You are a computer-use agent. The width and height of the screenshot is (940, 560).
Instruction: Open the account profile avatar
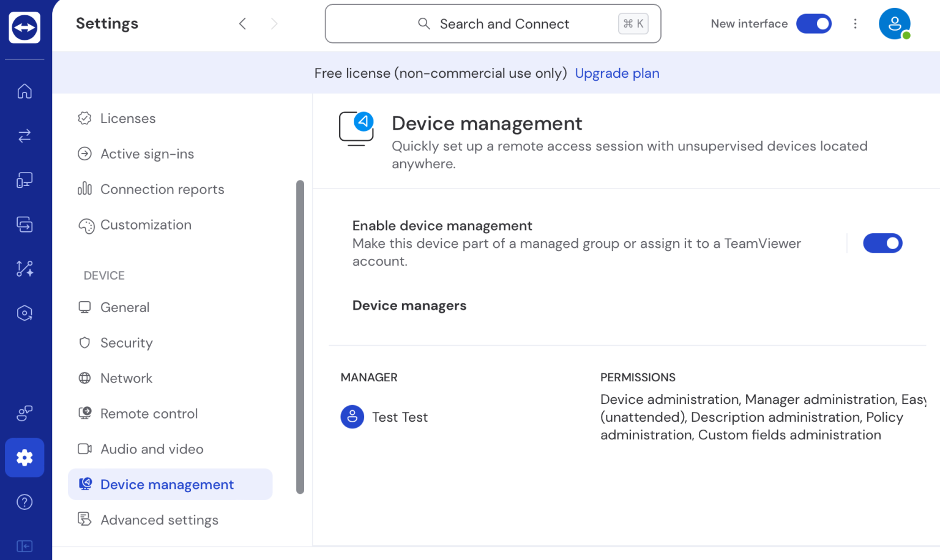point(895,23)
